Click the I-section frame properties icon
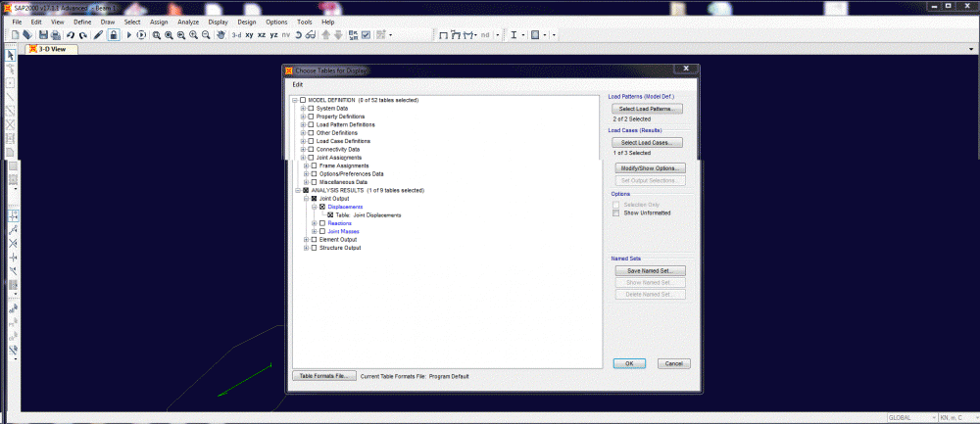980x424 pixels. [514, 35]
